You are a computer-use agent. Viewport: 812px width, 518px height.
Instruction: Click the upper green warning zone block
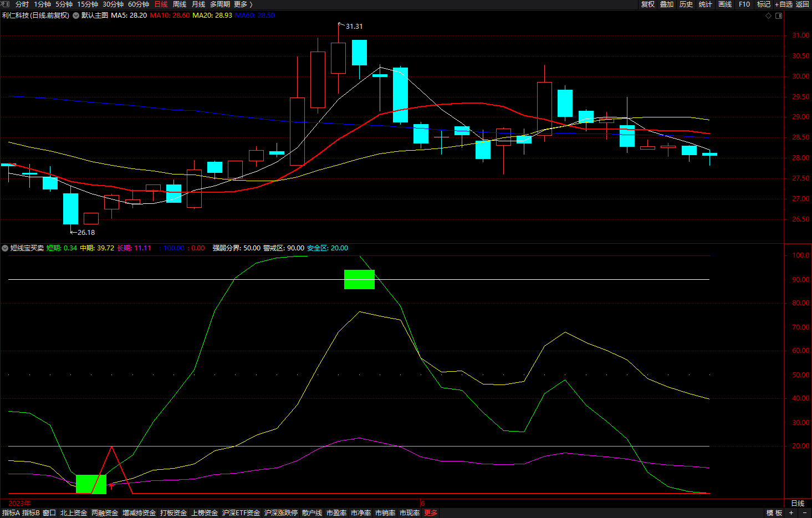coord(359,279)
